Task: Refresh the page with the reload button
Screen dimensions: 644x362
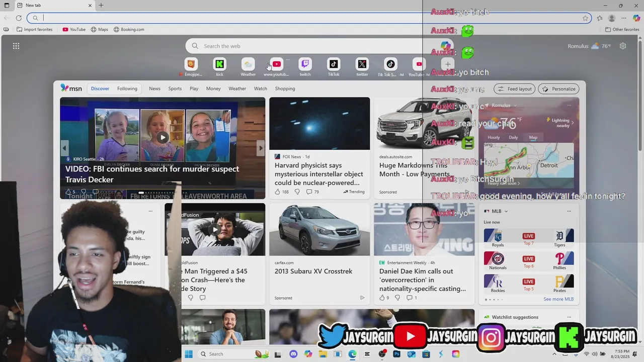Action: point(19,18)
